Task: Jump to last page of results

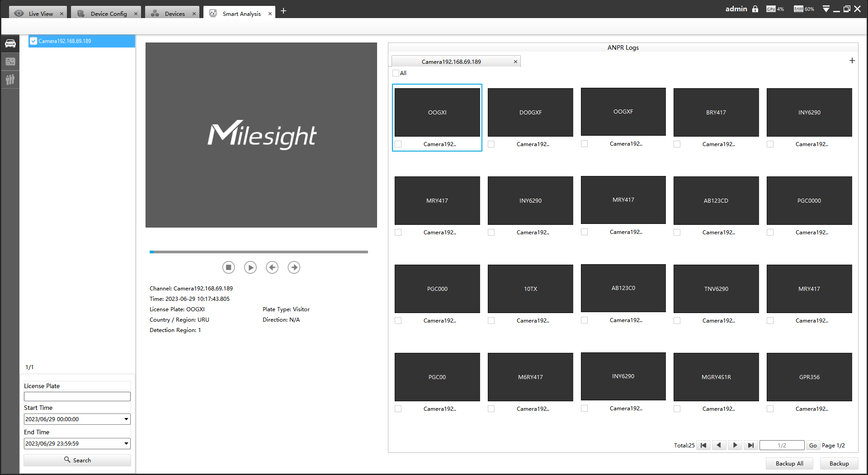Action: pos(751,445)
